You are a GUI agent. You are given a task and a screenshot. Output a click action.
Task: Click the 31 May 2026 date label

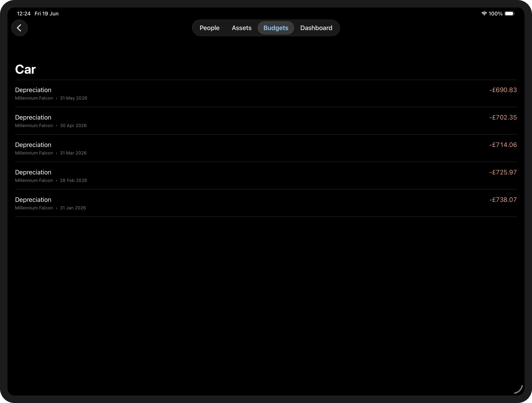[x=74, y=98]
